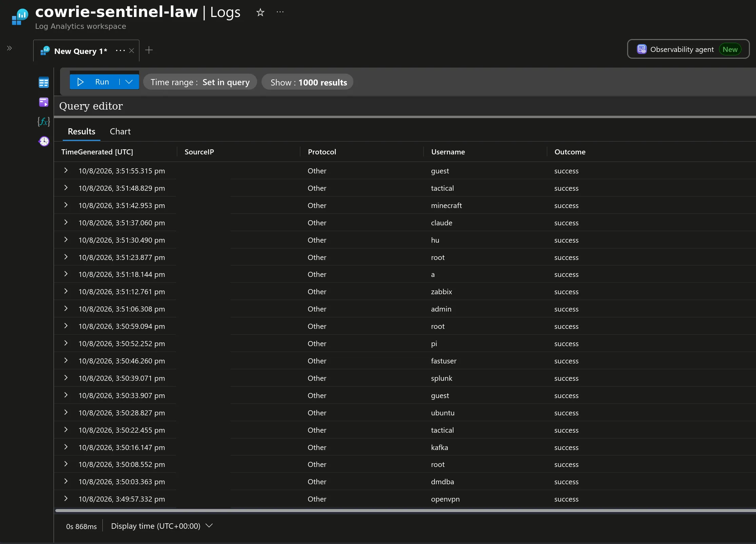
Task: Open the query history clock icon
Action: [x=44, y=141]
